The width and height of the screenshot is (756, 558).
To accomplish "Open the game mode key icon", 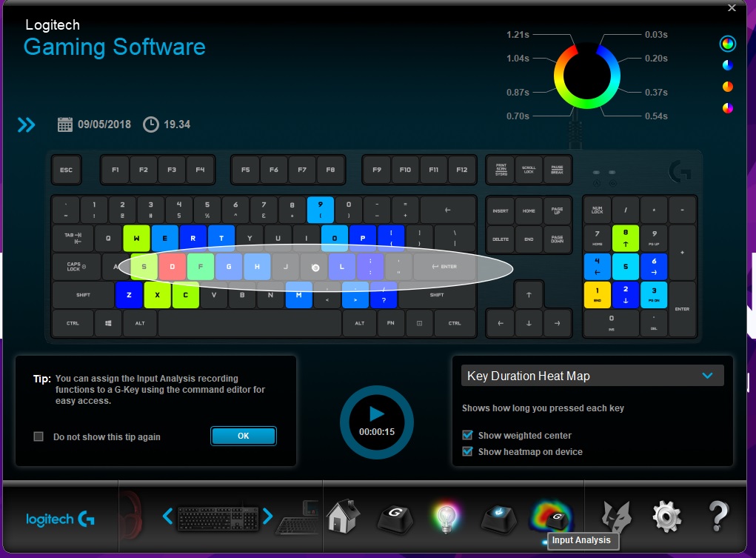I will (x=499, y=517).
